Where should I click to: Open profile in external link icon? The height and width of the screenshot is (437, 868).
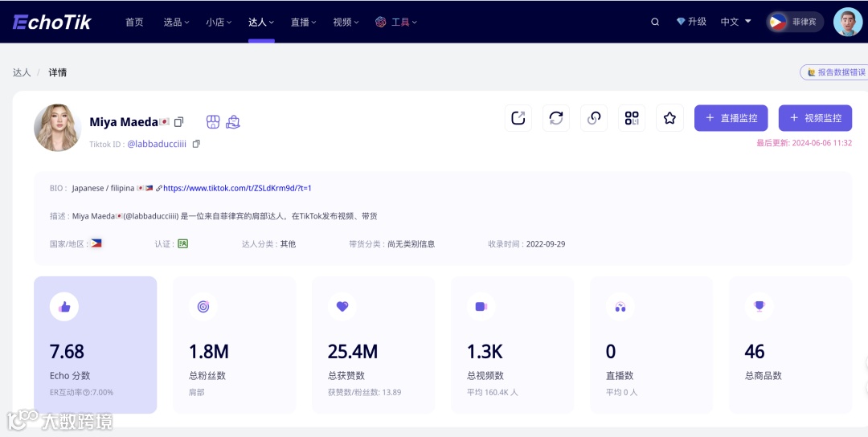click(x=518, y=118)
